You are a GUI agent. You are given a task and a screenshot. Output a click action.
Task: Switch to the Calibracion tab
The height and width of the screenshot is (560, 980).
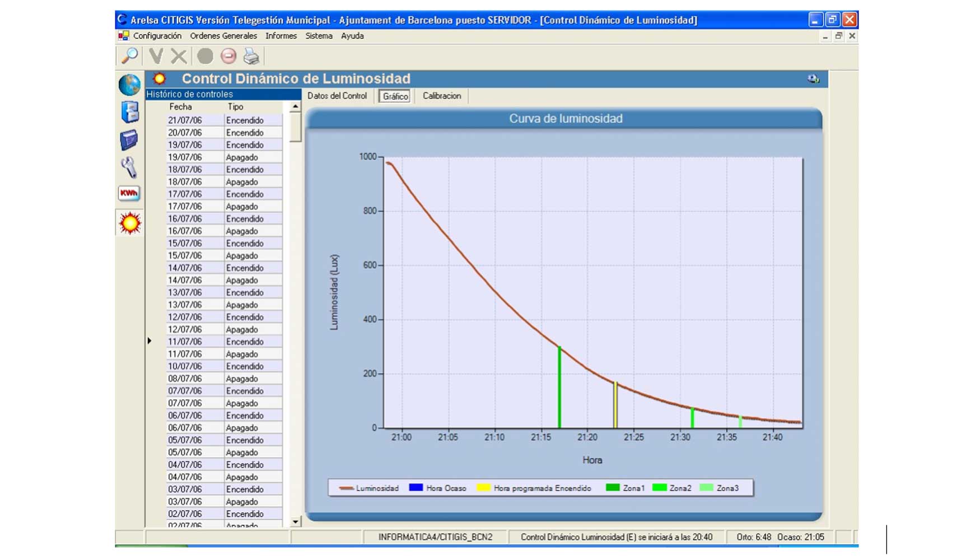[442, 96]
